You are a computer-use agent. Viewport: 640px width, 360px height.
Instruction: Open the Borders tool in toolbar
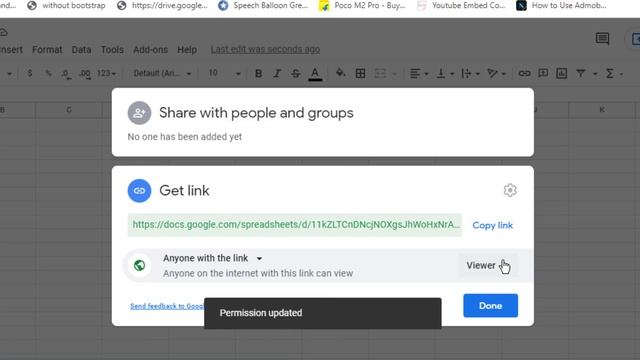click(360, 73)
